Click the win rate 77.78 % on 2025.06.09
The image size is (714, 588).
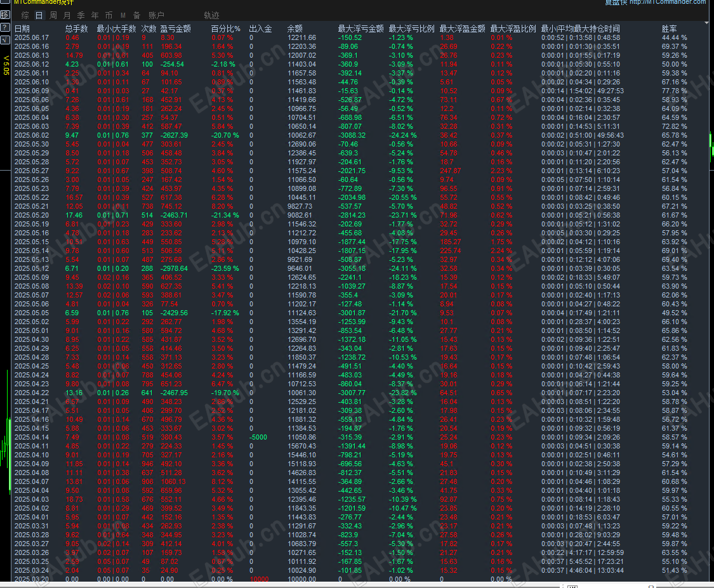coord(675,91)
